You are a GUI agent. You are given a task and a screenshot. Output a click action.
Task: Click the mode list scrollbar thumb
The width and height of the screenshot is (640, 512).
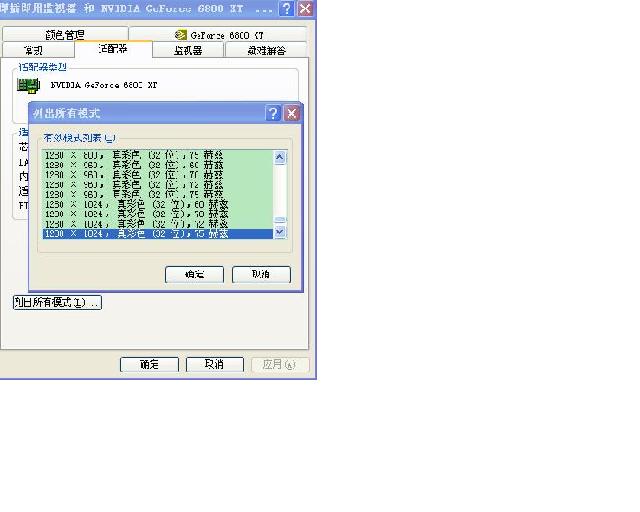tap(280, 219)
